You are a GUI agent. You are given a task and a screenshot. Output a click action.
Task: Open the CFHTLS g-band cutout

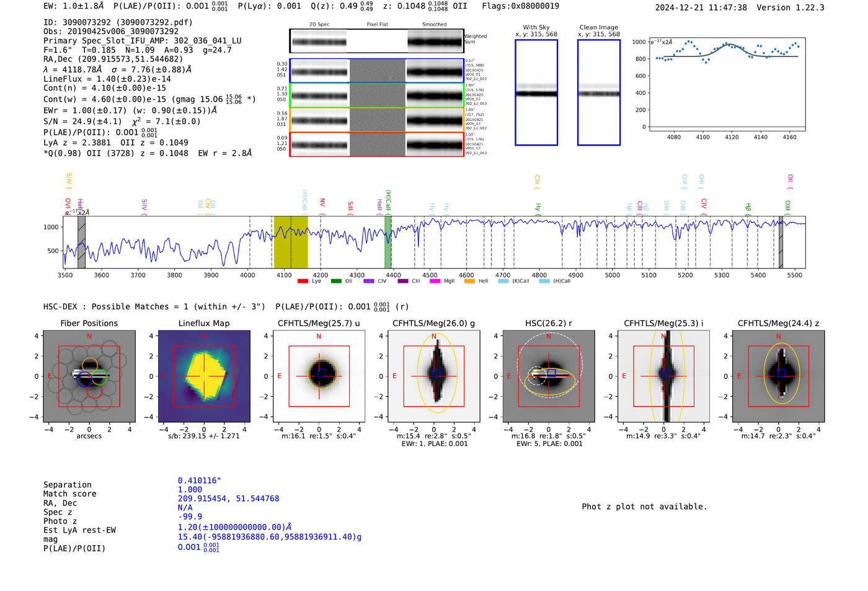coord(434,376)
